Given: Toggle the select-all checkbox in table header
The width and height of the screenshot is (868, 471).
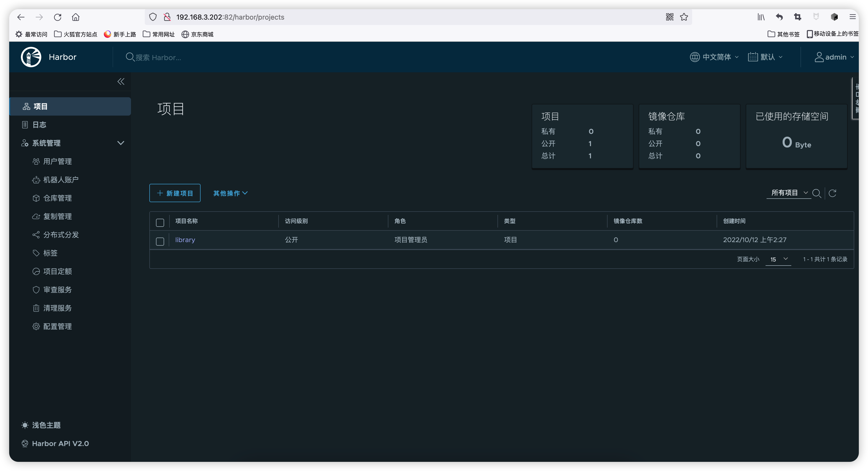Looking at the screenshot, I should pos(160,223).
